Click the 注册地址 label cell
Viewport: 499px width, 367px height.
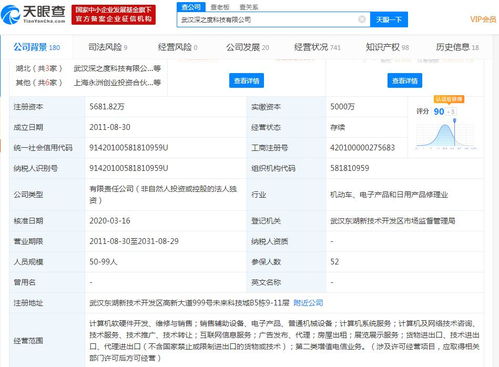47,303
